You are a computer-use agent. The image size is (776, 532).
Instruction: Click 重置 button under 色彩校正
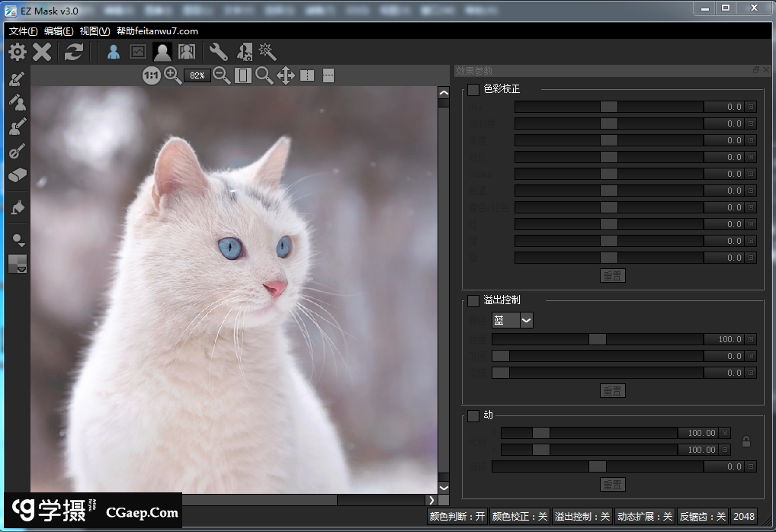[x=612, y=275]
